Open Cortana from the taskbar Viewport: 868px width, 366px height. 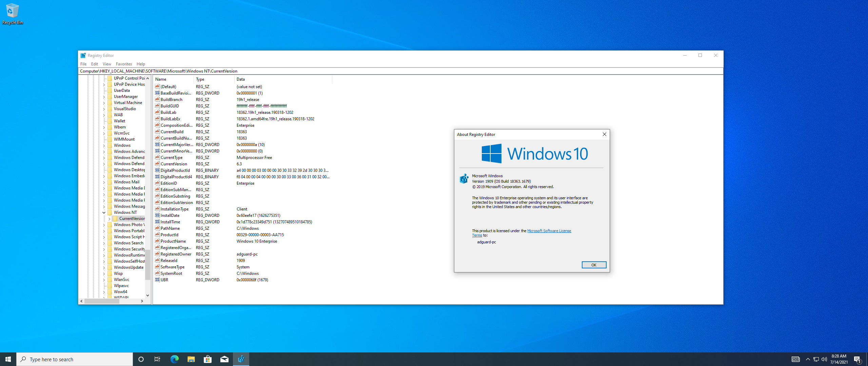tap(141, 359)
